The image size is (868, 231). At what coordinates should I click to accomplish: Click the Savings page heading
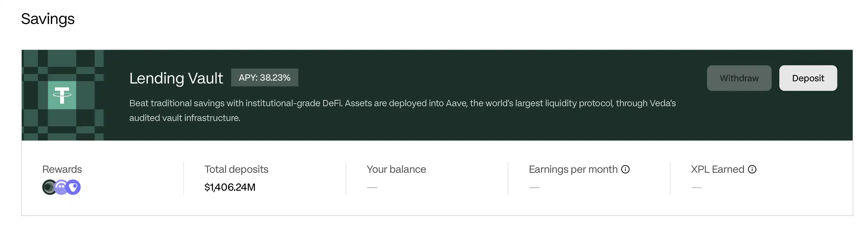coord(47,19)
